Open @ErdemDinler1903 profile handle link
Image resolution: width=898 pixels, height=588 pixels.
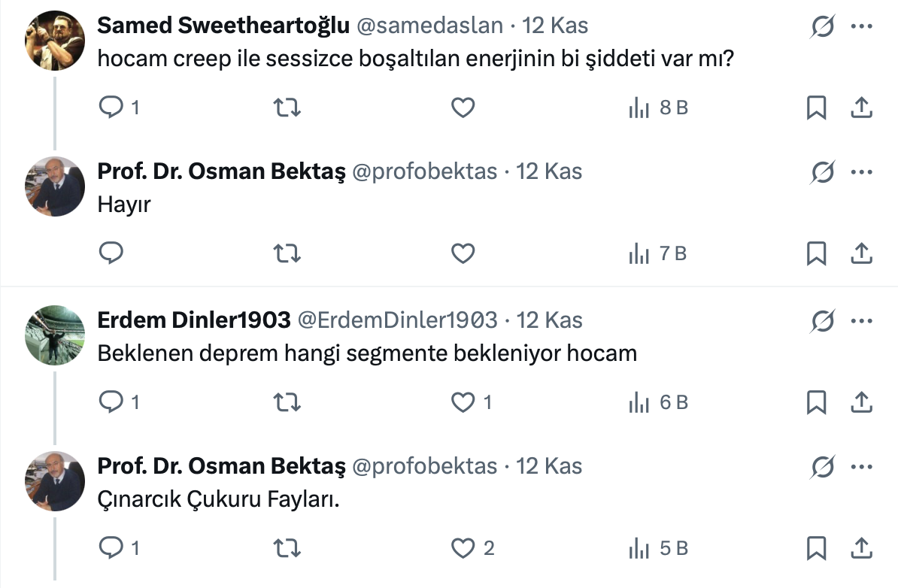[398, 320]
